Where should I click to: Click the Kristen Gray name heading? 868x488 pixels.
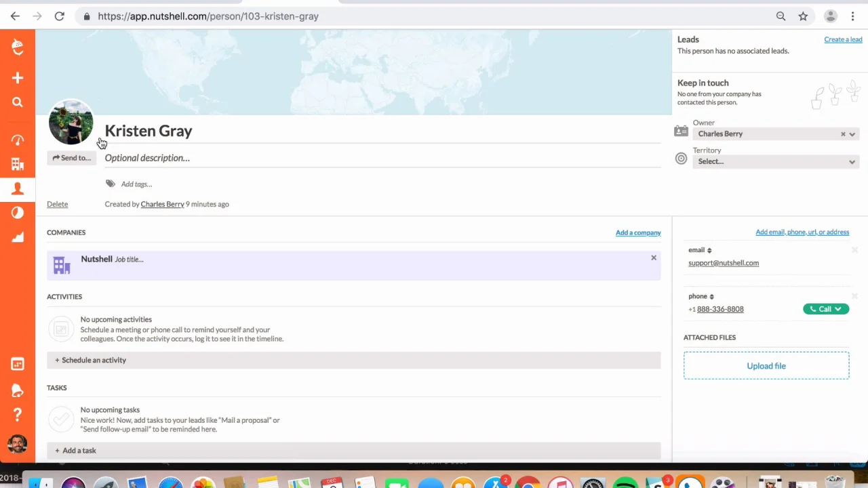pos(149,131)
